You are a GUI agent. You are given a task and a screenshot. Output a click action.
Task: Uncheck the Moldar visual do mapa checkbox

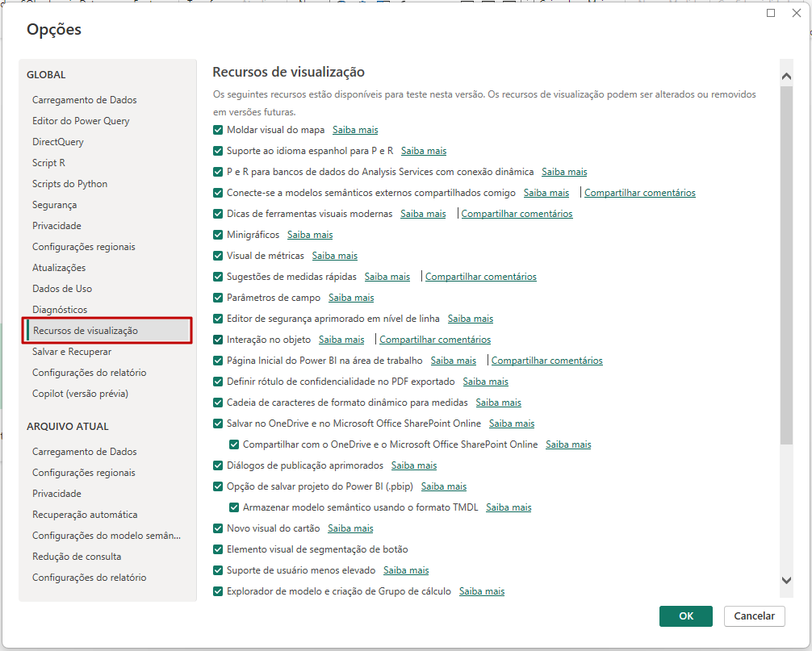pos(218,130)
